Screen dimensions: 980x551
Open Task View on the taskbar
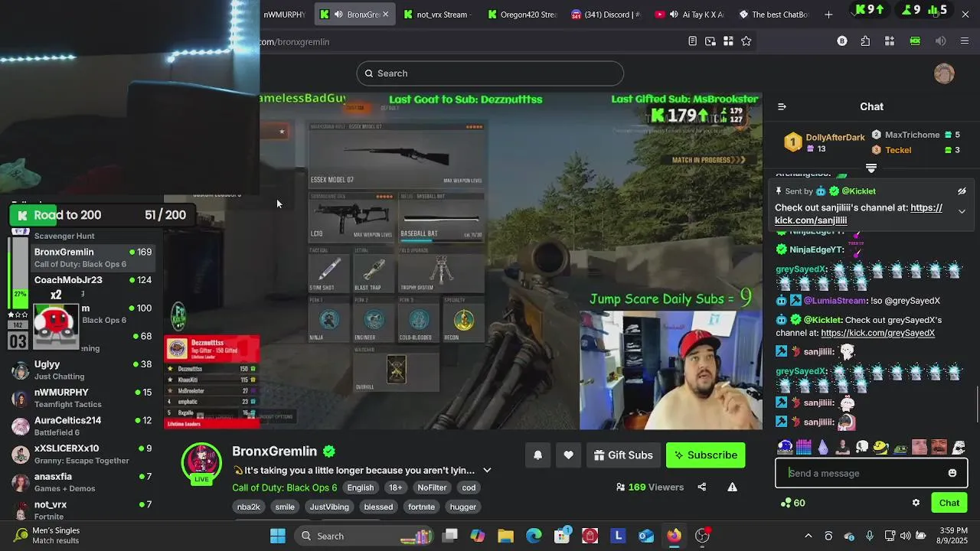[450, 536]
